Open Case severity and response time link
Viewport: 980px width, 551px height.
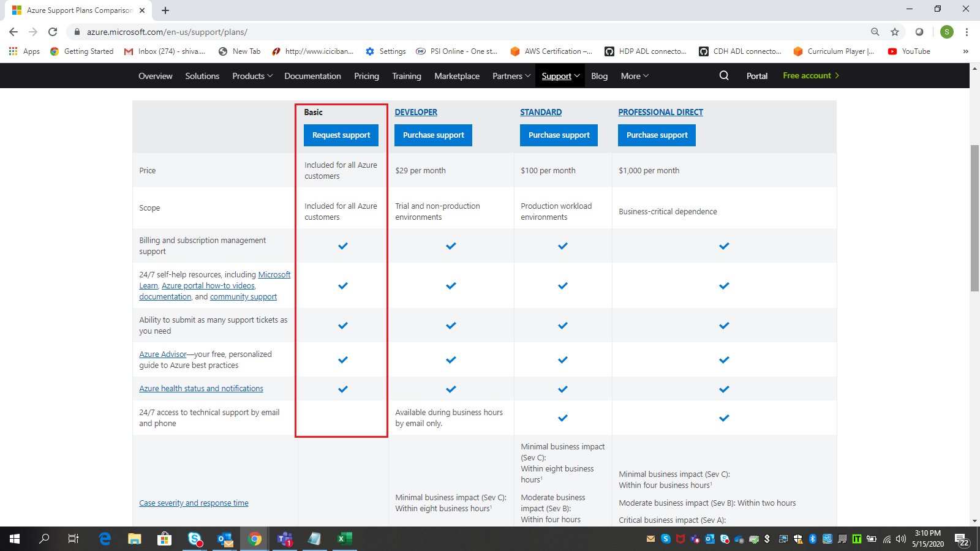coord(194,503)
